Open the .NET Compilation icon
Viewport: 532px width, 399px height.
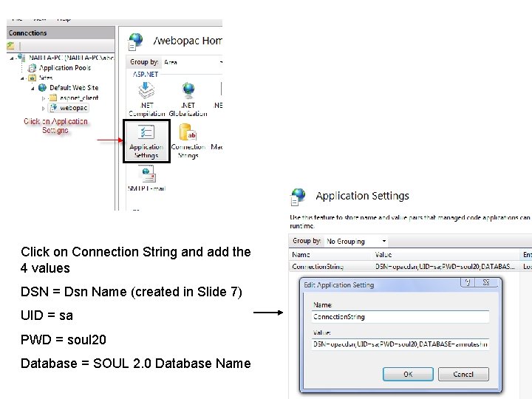click(x=146, y=99)
